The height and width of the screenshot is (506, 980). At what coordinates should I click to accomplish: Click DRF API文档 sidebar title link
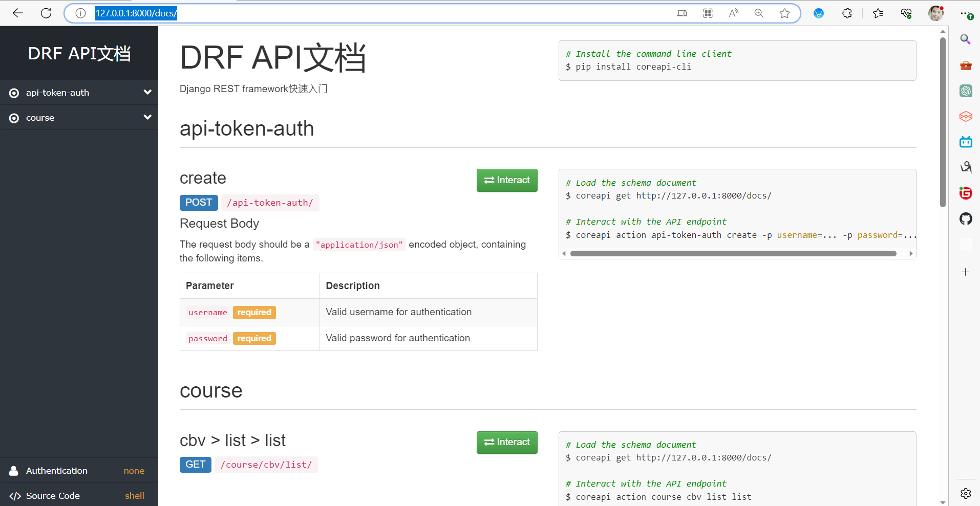coord(79,53)
